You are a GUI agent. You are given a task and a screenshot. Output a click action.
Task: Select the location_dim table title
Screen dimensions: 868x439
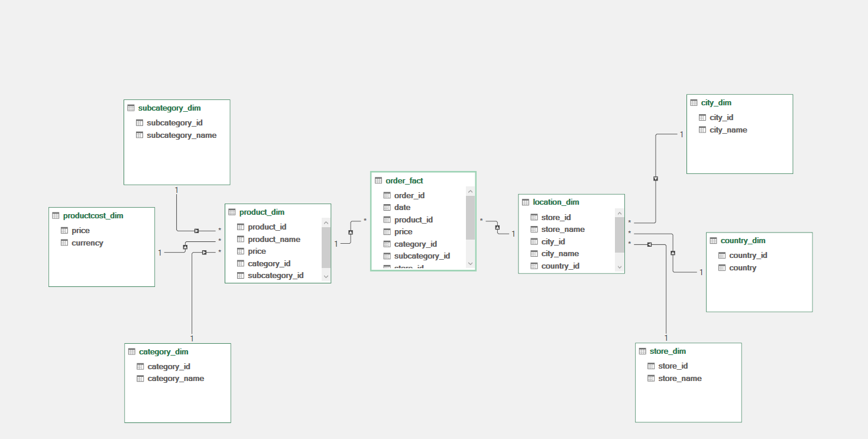click(x=556, y=202)
